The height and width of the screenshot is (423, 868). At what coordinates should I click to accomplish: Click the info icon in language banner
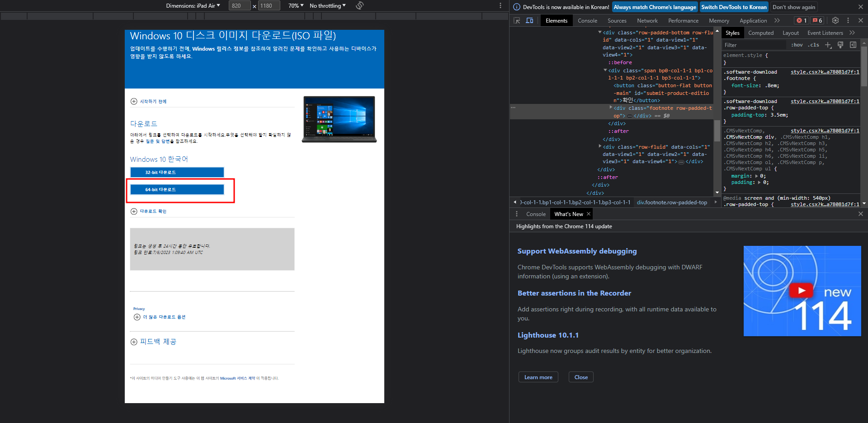[x=517, y=7]
